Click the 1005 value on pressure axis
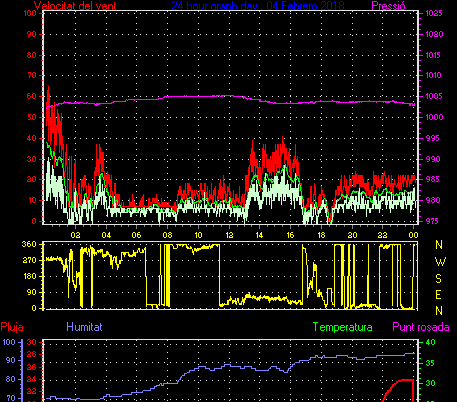Viewport: 457px width, 402px height. click(434, 96)
